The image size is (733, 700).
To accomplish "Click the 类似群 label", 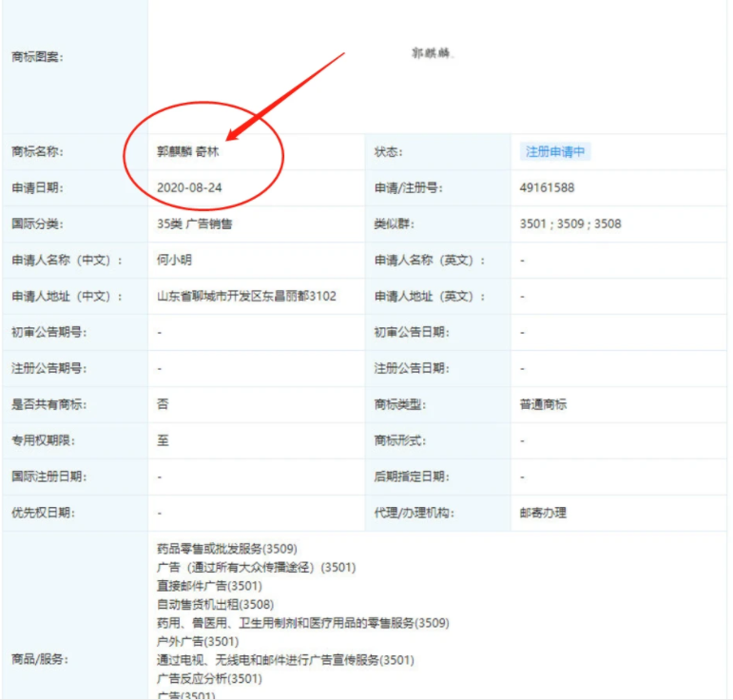I will coord(395,224).
